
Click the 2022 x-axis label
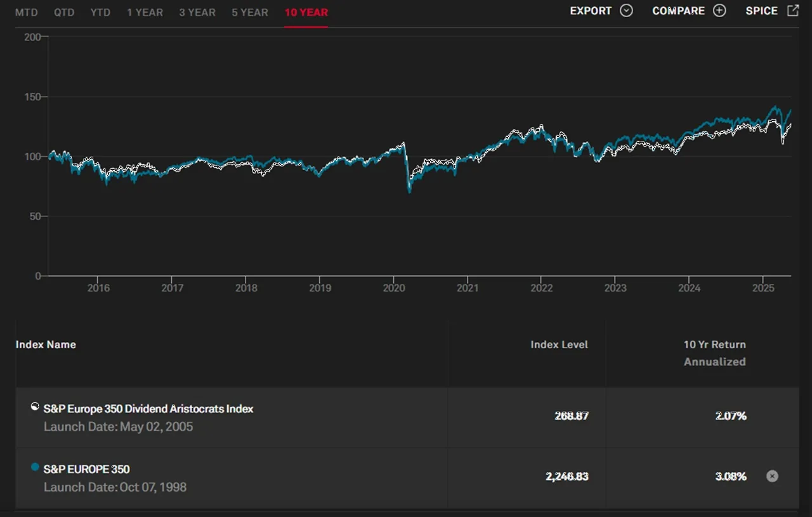click(541, 288)
